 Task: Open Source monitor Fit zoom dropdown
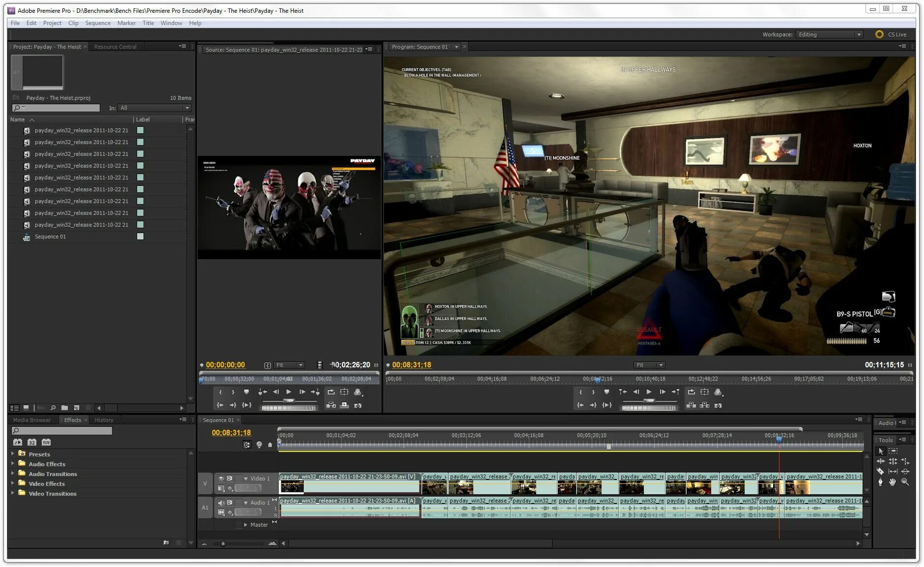coord(289,365)
